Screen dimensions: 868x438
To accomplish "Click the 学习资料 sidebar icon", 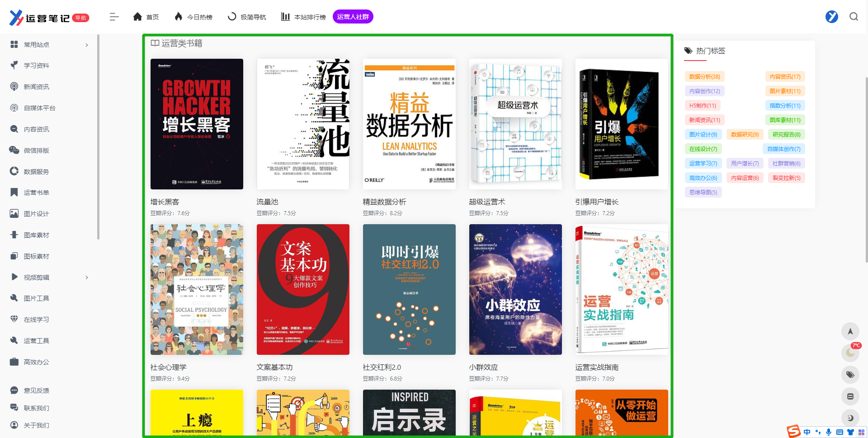I will (x=14, y=65).
